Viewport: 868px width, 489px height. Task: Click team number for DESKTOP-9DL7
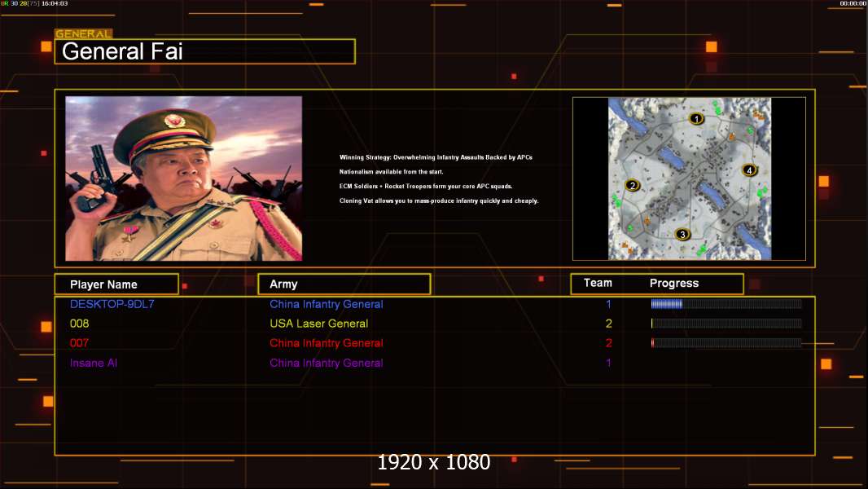[x=608, y=304]
